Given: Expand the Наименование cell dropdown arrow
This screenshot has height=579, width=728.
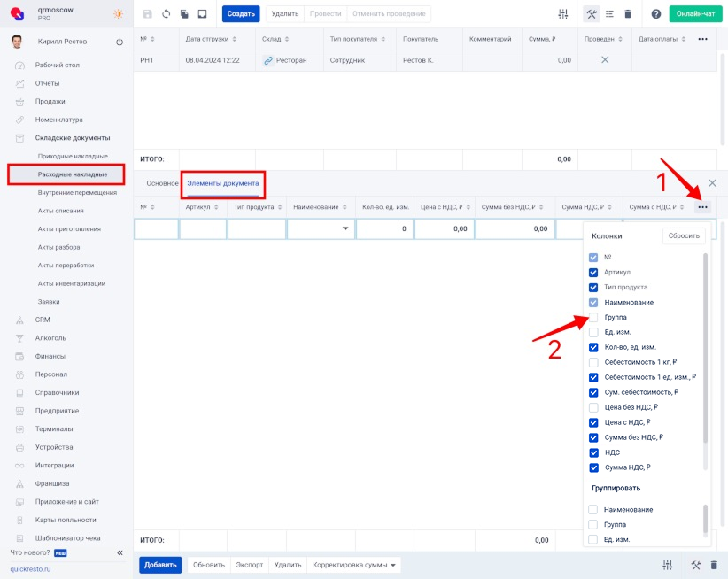Looking at the screenshot, I should (345, 228).
